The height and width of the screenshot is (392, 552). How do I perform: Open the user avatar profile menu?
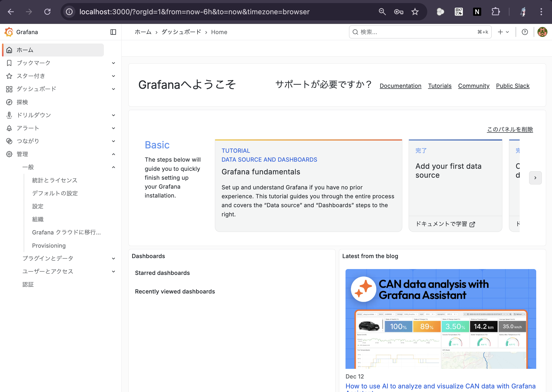point(542,32)
